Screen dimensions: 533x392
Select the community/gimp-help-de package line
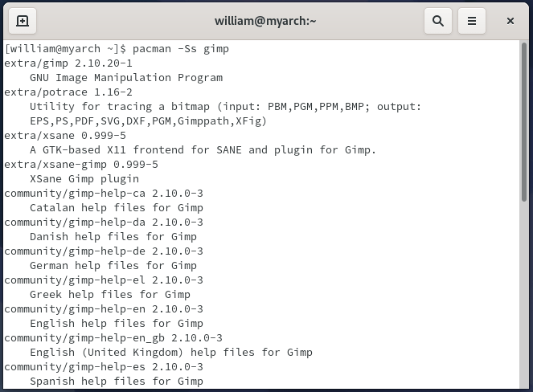(104, 251)
